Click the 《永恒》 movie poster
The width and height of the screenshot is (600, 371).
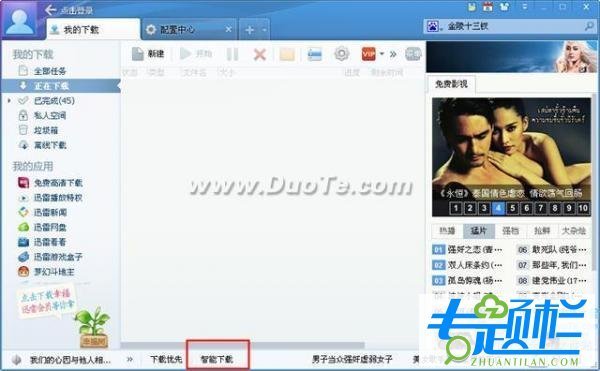coord(511,157)
